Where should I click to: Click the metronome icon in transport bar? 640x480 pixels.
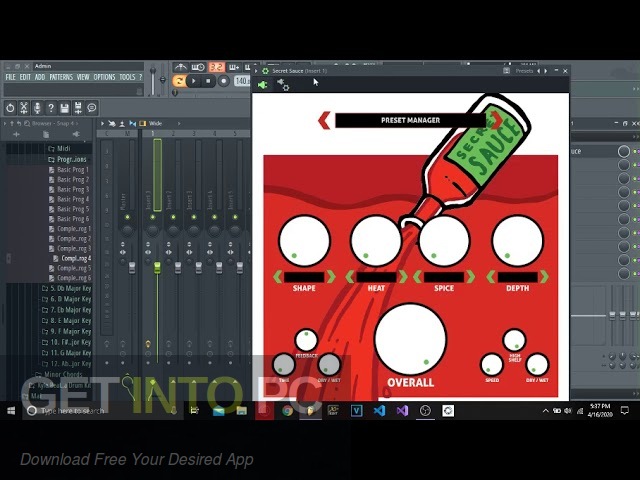click(x=180, y=67)
